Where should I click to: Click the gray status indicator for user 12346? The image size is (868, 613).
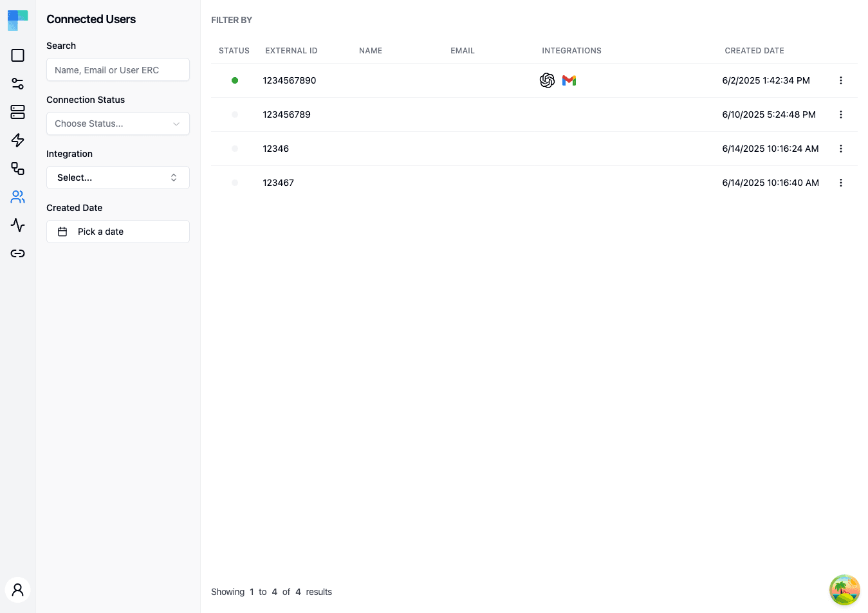235,149
